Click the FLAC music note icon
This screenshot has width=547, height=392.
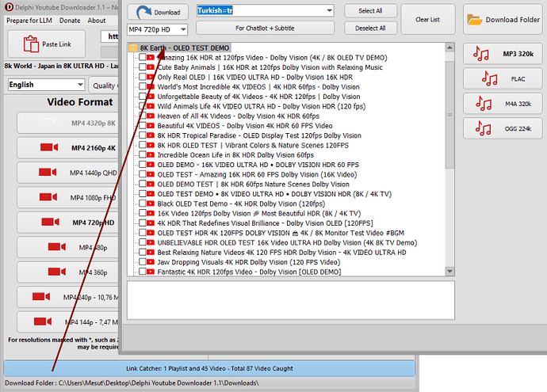coord(489,78)
